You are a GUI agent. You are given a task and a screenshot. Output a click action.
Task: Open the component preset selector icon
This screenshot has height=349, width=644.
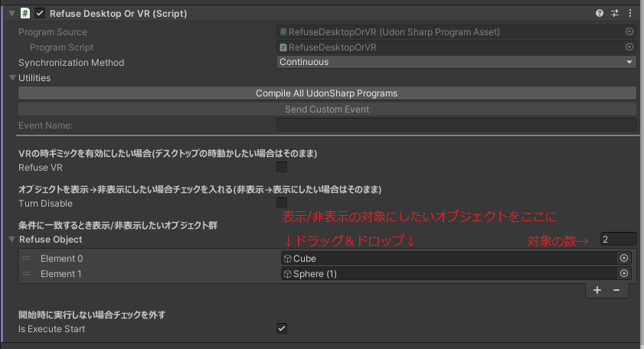pos(615,13)
